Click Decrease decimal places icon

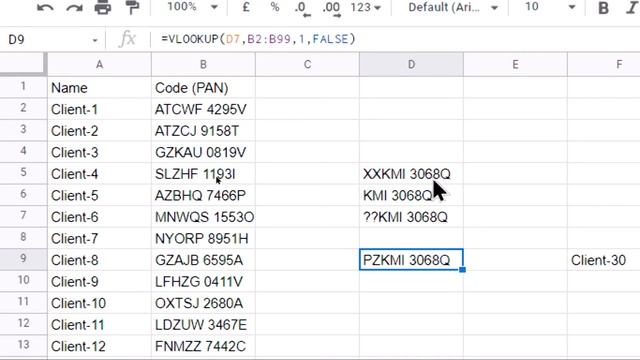tap(302, 9)
